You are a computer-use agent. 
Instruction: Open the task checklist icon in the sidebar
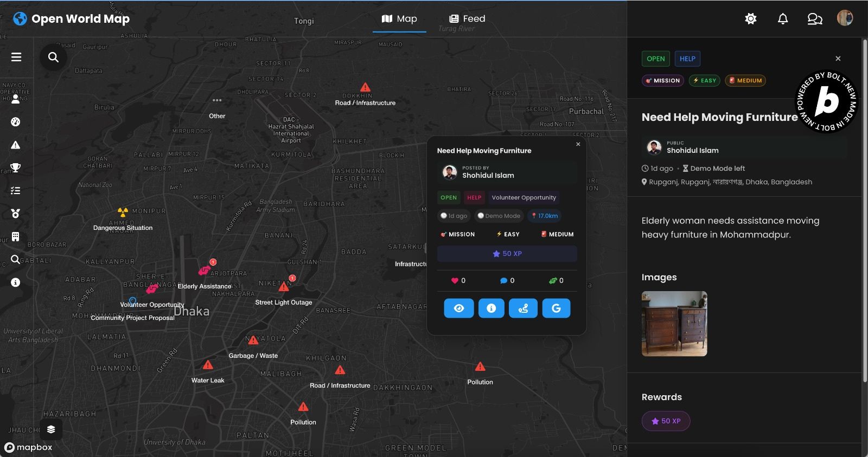[x=16, y=191]
